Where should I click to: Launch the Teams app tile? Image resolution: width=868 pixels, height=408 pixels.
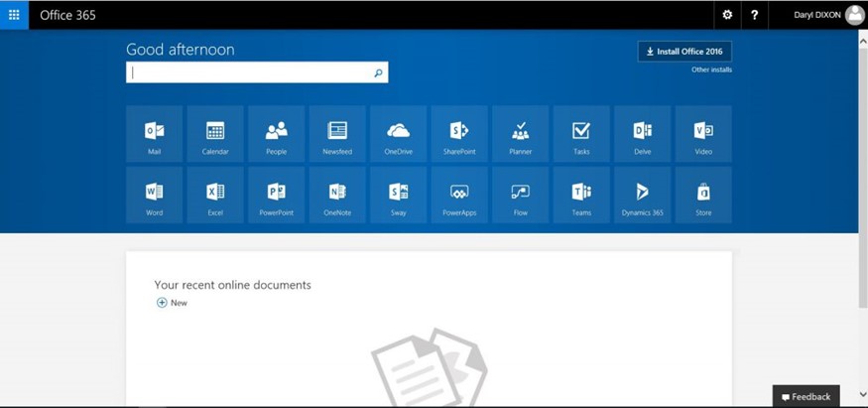coord(581,195)
